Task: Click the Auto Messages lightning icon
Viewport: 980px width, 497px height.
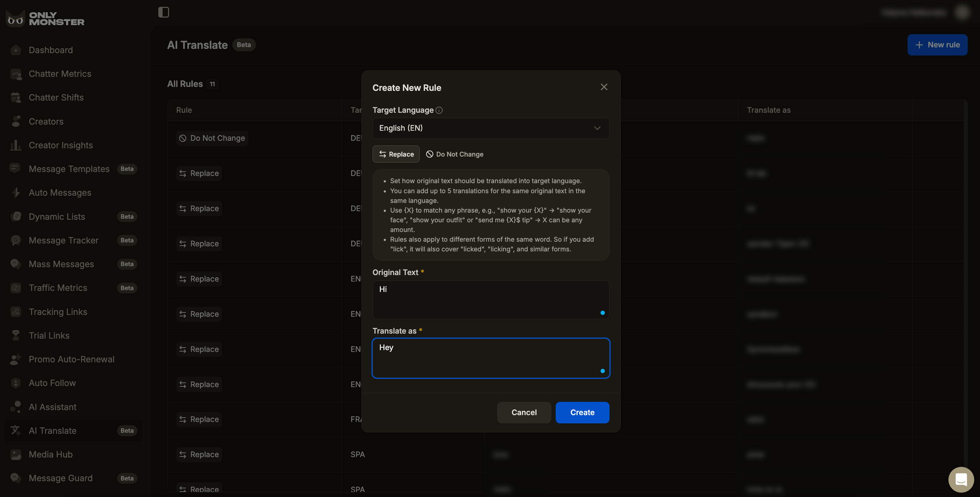Action: pos(15,192)
